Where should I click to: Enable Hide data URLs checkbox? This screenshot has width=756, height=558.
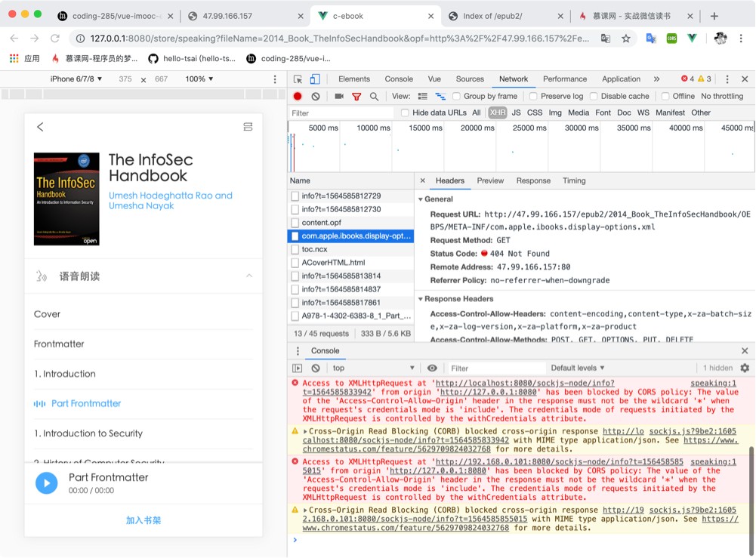405,113
